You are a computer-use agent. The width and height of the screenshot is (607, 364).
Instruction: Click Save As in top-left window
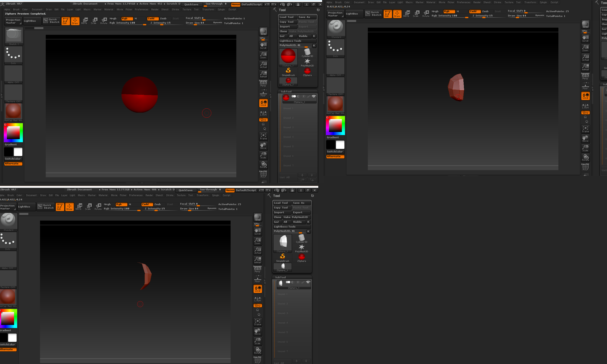tap(307, 17)
